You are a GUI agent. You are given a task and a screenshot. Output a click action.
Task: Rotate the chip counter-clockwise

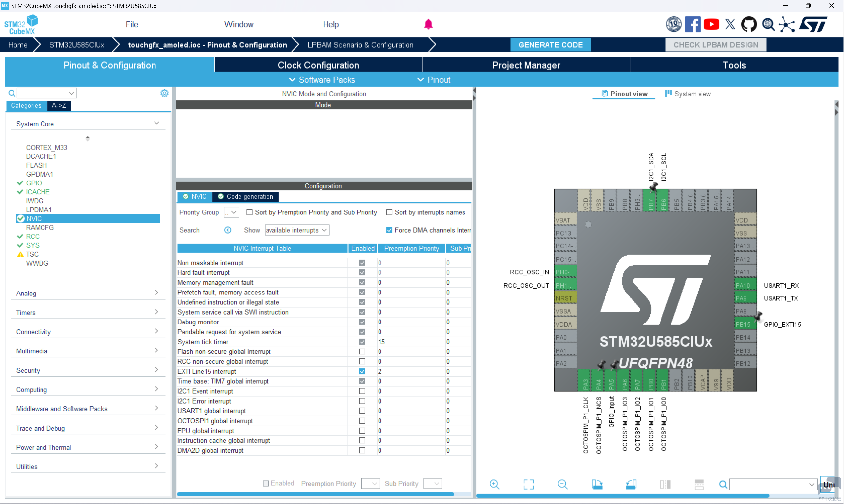click(631, 484)
